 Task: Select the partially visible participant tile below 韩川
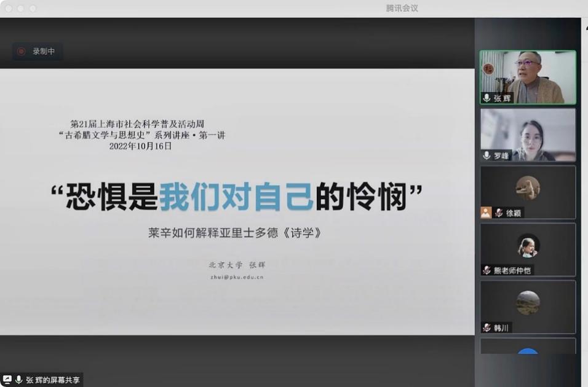coord(528,346)
